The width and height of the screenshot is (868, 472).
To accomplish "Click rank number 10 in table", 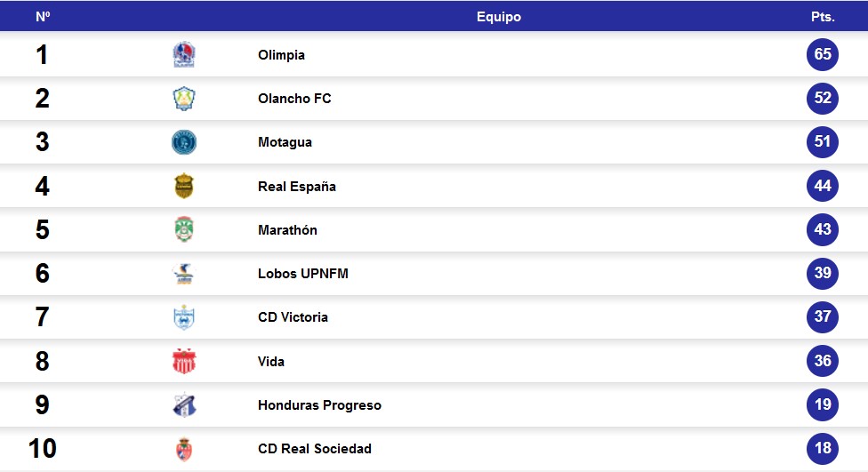I will click(x=43, y=448).
